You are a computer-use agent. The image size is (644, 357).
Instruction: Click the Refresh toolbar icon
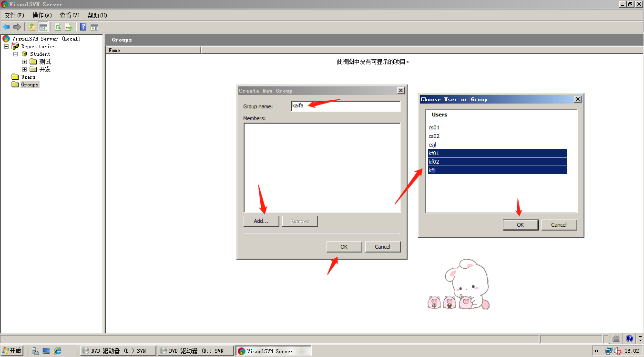point(58,27)
